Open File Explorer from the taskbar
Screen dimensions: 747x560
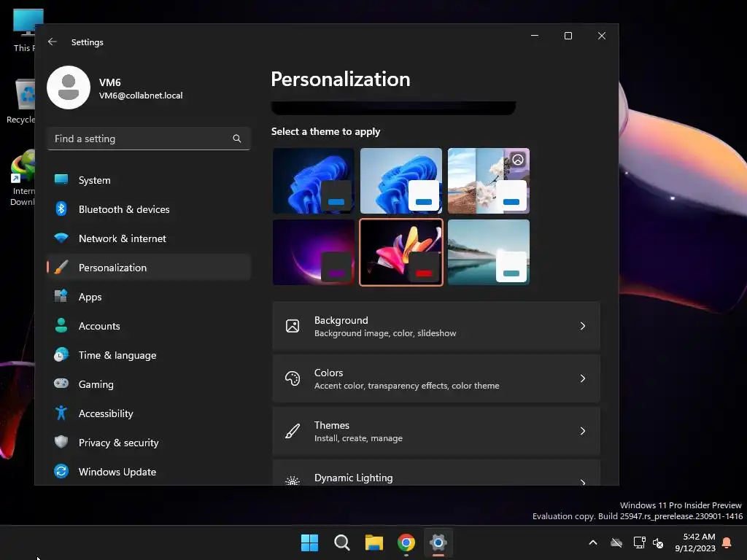(x=374, y=542)
